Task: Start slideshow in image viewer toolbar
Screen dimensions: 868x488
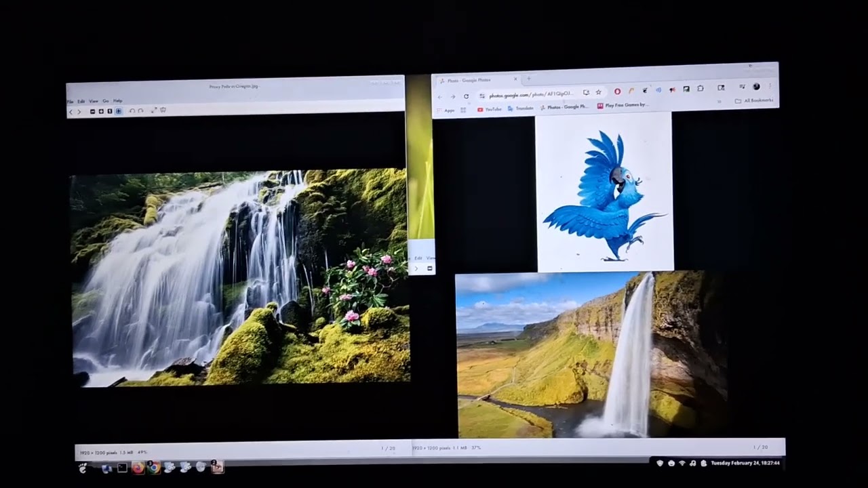Action: [163, 110]
